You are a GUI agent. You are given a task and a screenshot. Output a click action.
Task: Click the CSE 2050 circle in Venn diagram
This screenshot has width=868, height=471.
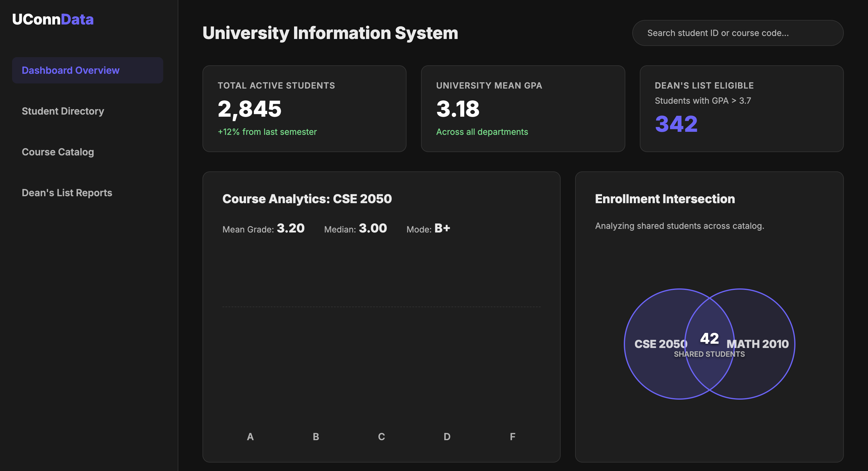click(660, 343)
